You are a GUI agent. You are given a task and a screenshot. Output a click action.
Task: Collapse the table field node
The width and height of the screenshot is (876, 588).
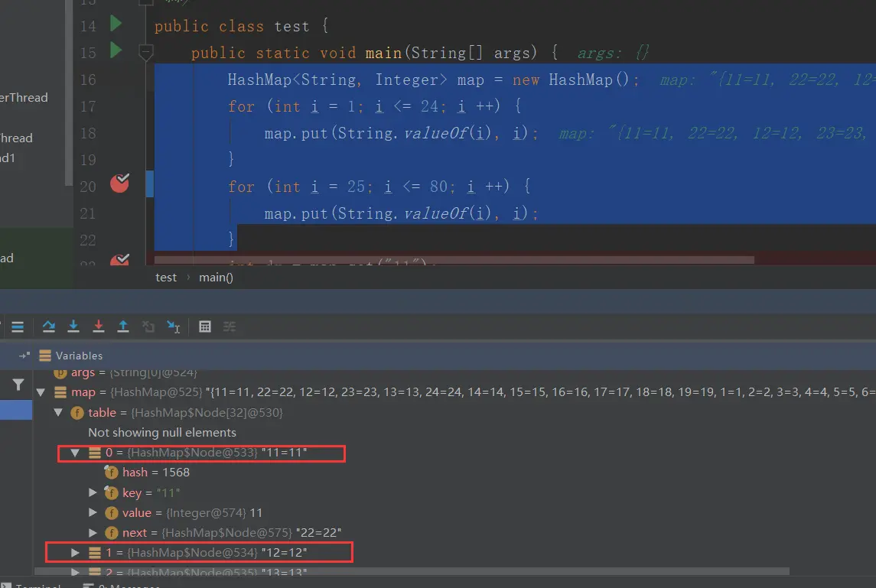click(x=58, y=413)
